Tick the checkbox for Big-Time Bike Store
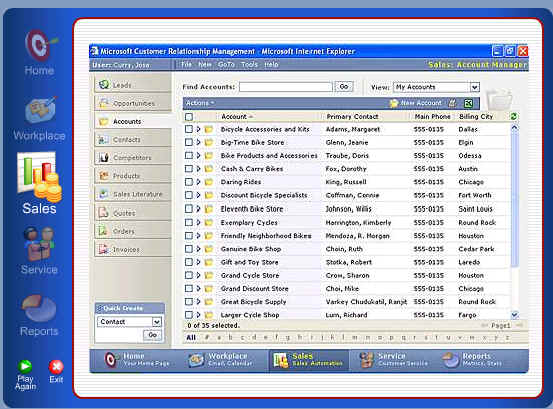The height and width of the screenshot is (409, 553). pos(189,142)
